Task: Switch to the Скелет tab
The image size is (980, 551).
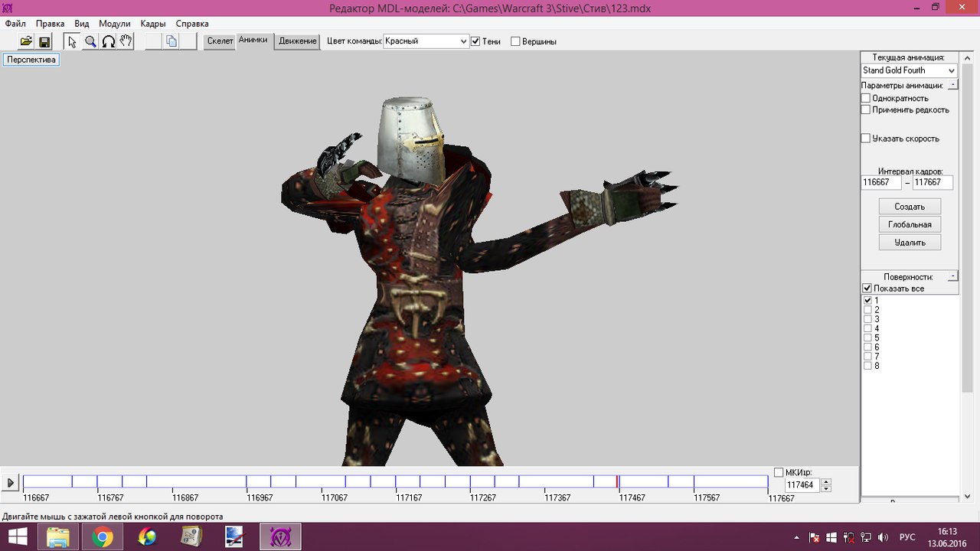Action: tap(220, 41)
